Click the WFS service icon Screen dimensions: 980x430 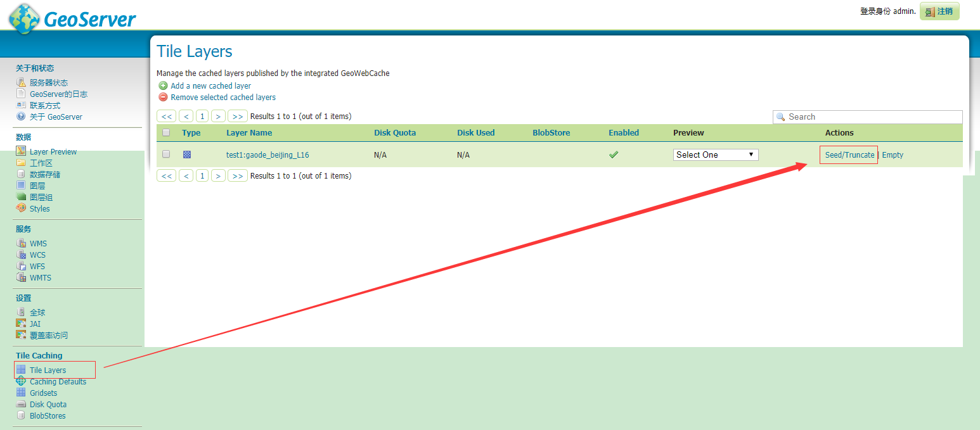[x=21, y=266]
